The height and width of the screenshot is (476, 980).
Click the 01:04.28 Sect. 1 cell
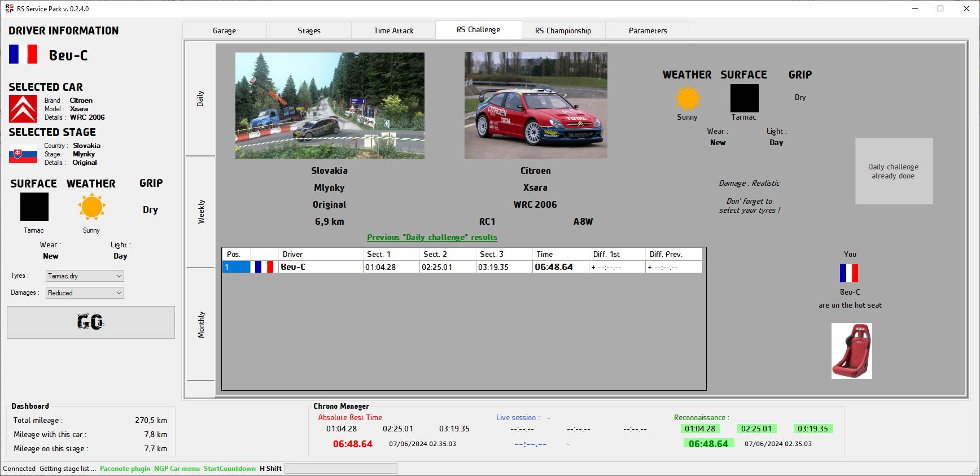coord(391,267)
